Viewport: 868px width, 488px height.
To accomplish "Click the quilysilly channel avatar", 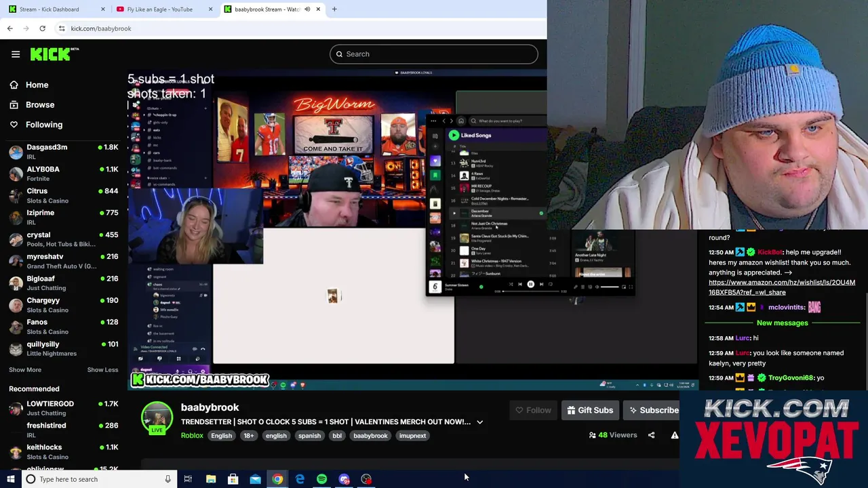I will point(16,348).
